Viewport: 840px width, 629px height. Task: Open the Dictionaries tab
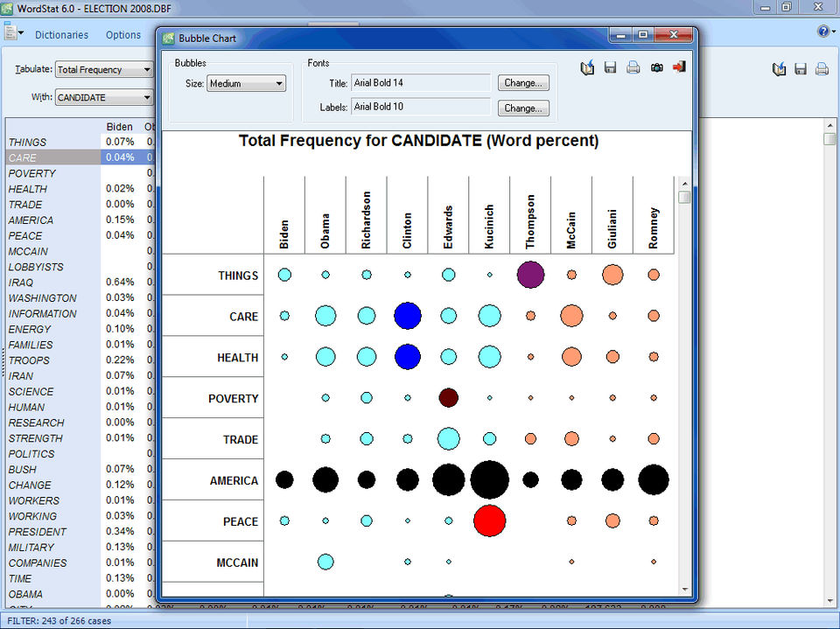(61, 35)
